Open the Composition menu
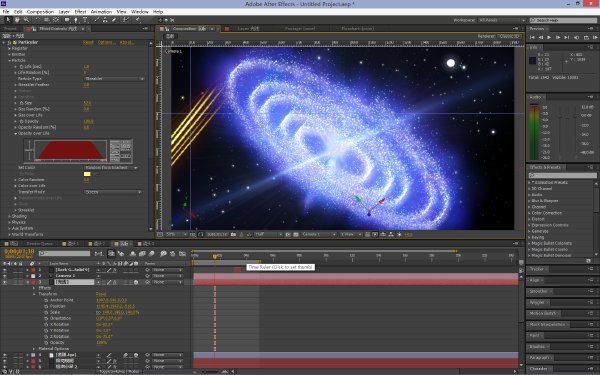 [40, 12]
